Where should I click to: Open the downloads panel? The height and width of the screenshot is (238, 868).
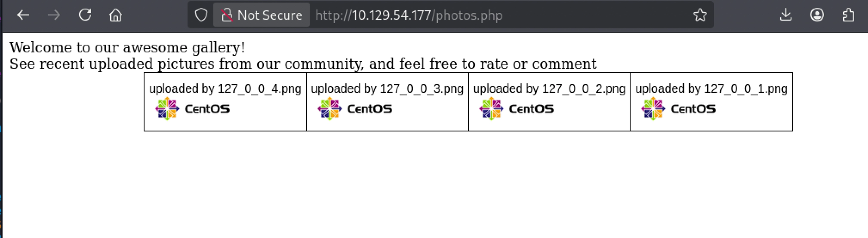pyautogui.click(x=786, y=15)
